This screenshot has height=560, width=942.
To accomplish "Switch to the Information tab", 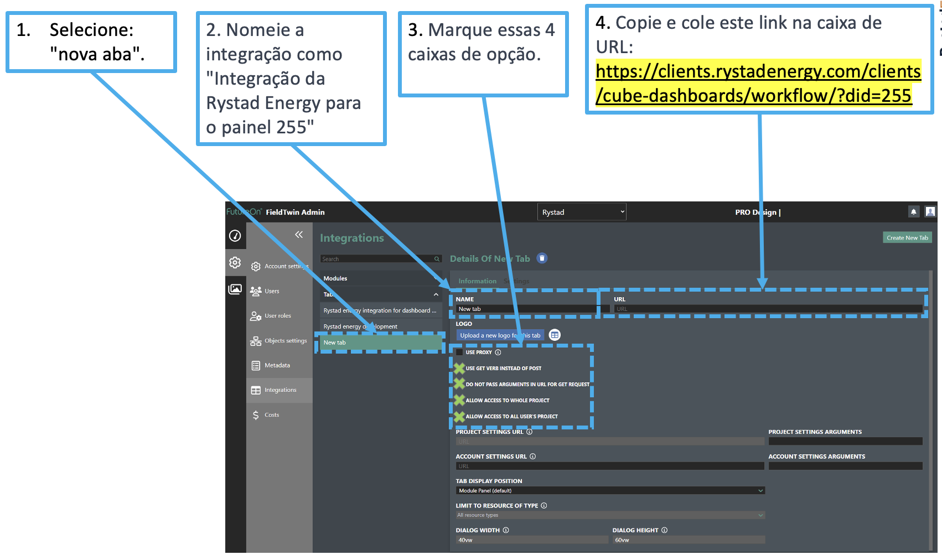I will pyautogui.click(x=477, y=281).
